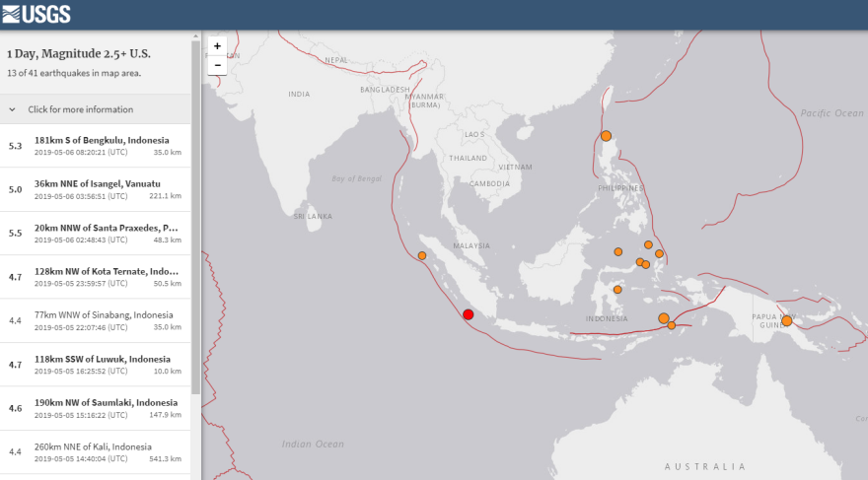Click the 260km NNE of Kali entry
Screen dimensions: 868x480
[95, 451]
